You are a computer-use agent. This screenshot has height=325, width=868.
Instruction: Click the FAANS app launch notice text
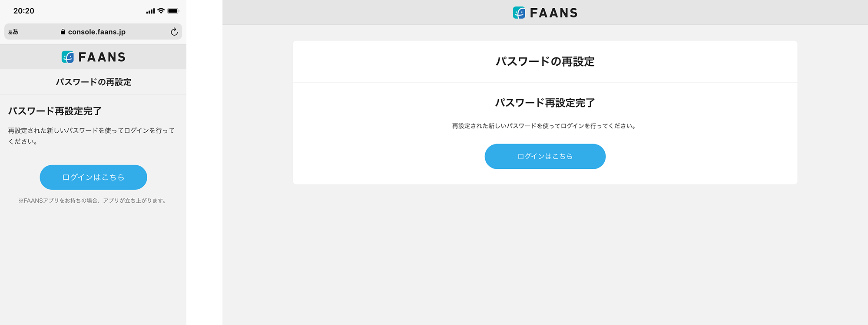(x=93, y=201)
